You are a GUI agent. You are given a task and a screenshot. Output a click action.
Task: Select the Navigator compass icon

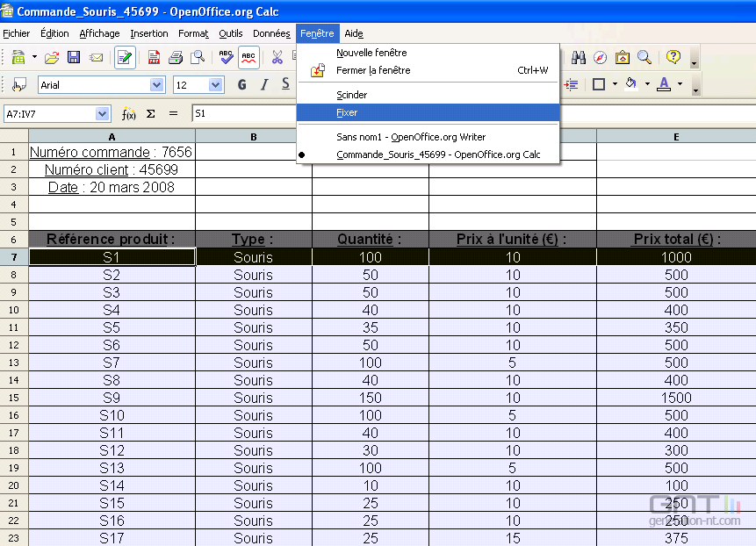click(599, 57)
